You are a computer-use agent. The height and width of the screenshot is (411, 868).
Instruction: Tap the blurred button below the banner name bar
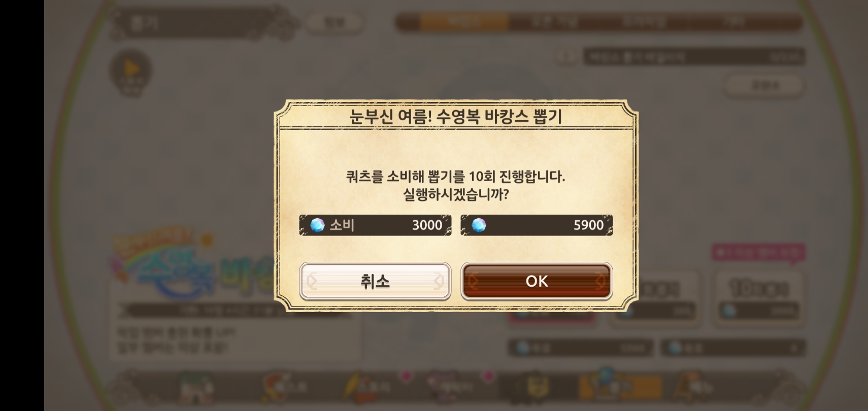tap(764, 85)
